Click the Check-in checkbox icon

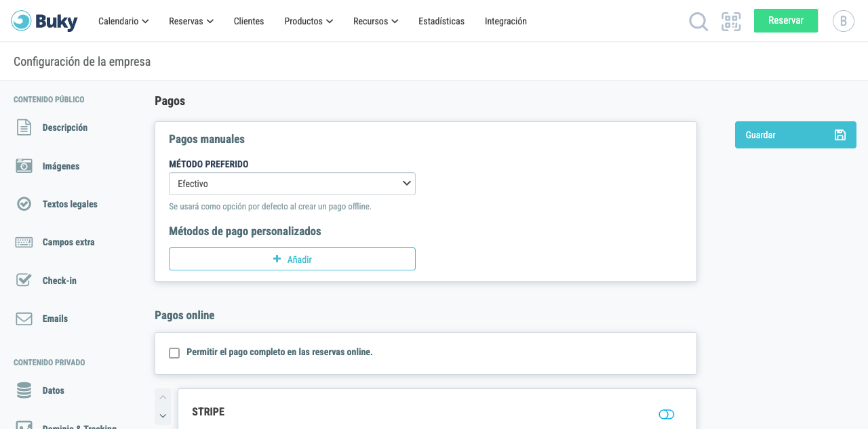click(24, 280)
